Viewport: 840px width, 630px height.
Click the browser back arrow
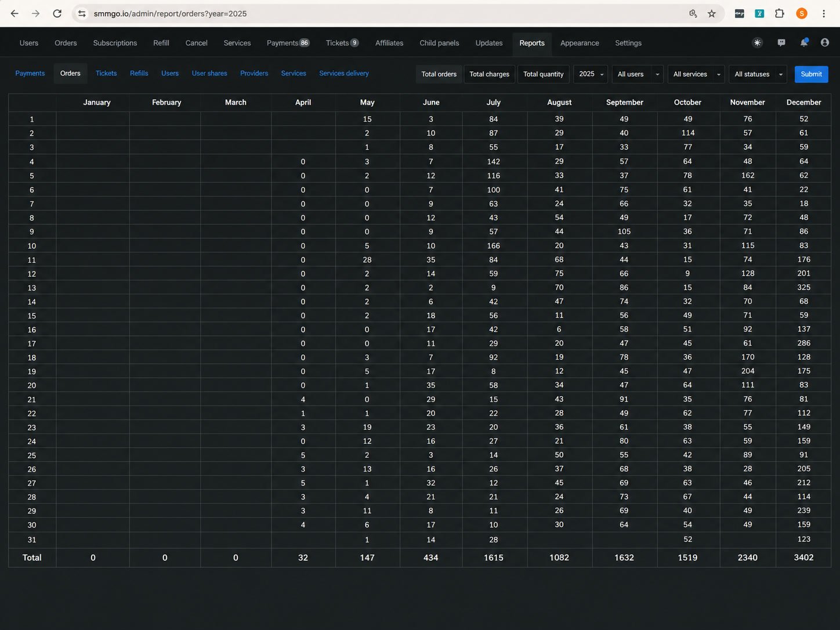[15, 13]
